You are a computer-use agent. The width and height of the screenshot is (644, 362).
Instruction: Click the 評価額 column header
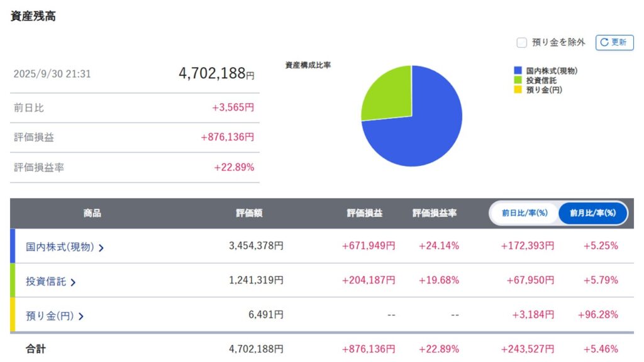(x=249, y=213)
